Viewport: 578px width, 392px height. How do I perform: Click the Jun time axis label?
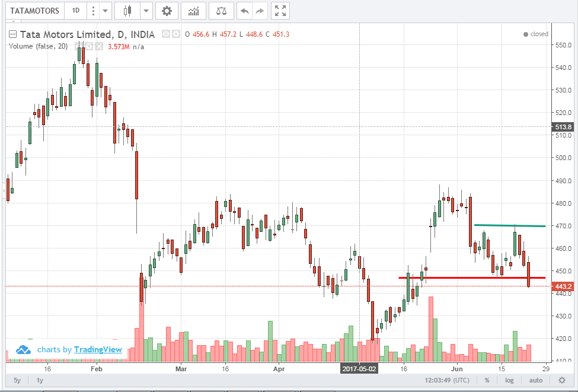456,369
